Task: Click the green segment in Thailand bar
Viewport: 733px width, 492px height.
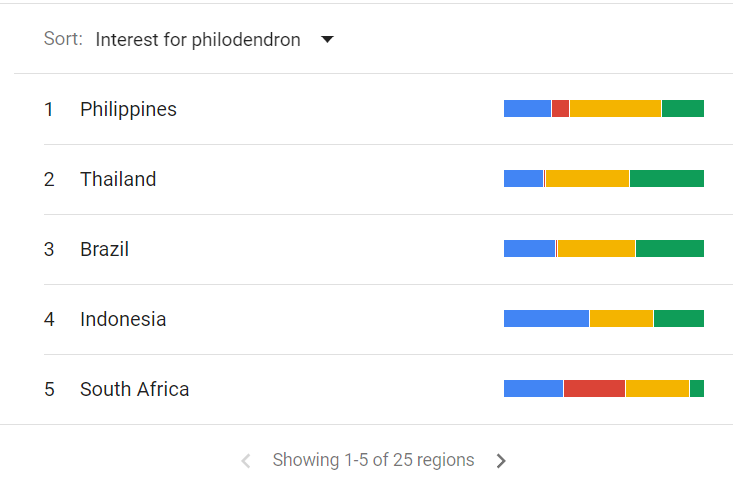Action: point(667,179)
